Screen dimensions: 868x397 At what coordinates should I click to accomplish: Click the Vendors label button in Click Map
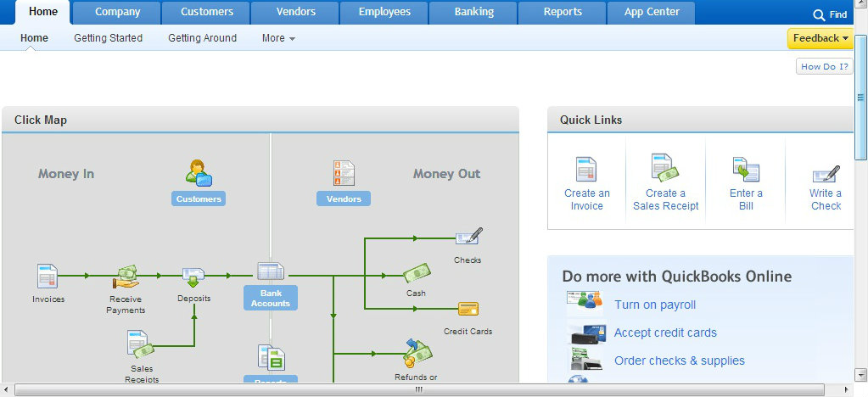click(x=344, y=198)
